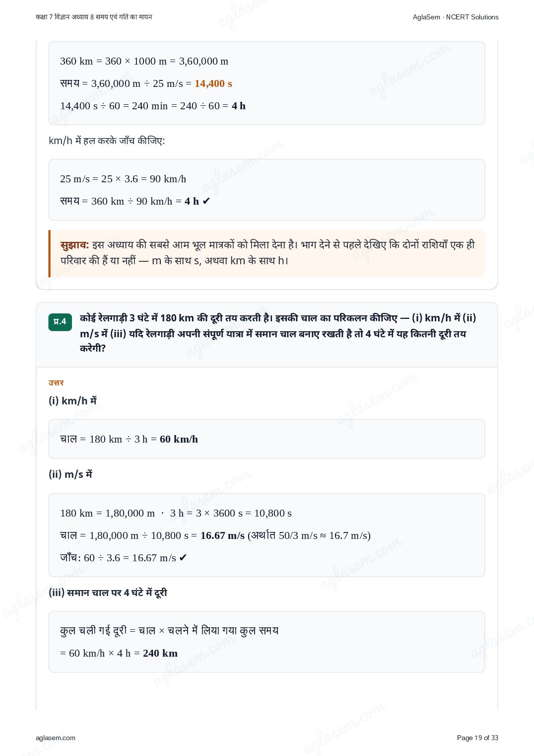Click the AglaSem · NCERT Solutions header text
The image size is (534, 756).
456,17
